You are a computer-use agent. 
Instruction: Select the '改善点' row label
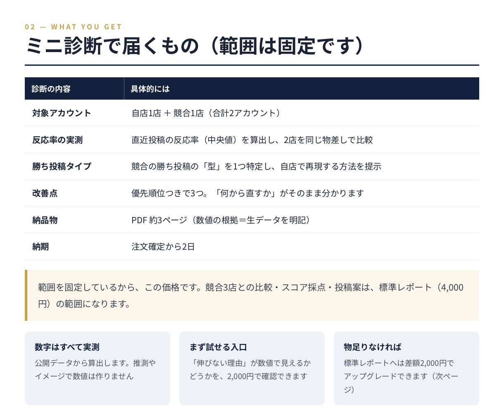tap(45, 193)
